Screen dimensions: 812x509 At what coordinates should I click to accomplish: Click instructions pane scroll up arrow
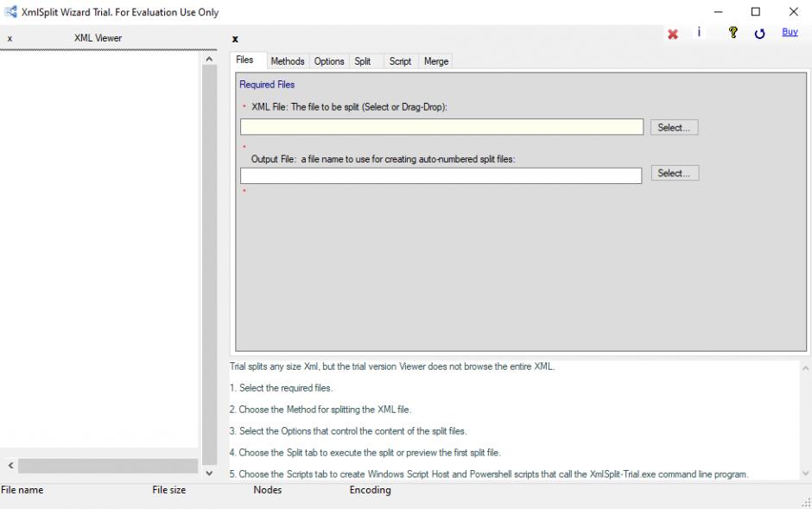click(x=805, y=368)
